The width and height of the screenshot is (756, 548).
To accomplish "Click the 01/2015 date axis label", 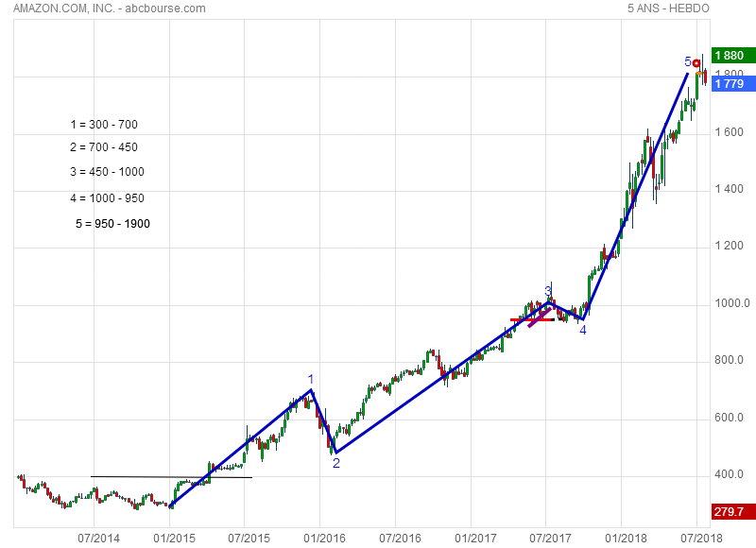I will [175, 538].
